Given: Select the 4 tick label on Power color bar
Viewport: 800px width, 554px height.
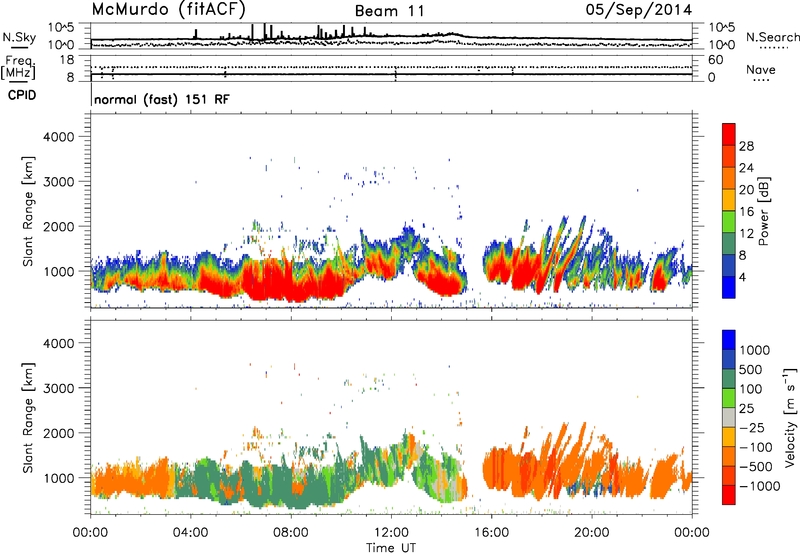Looking at the screenshot, I should click(742, 278).
